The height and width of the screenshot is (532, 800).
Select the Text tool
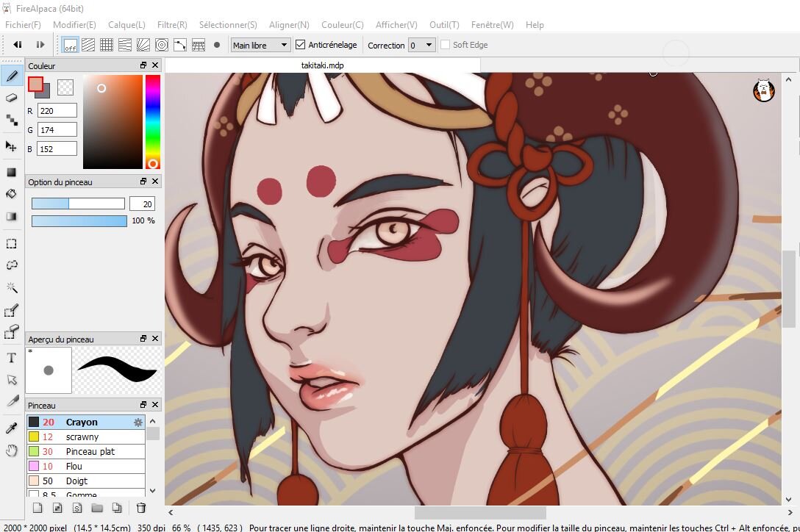pyautogui.click(x=11, y=358)
